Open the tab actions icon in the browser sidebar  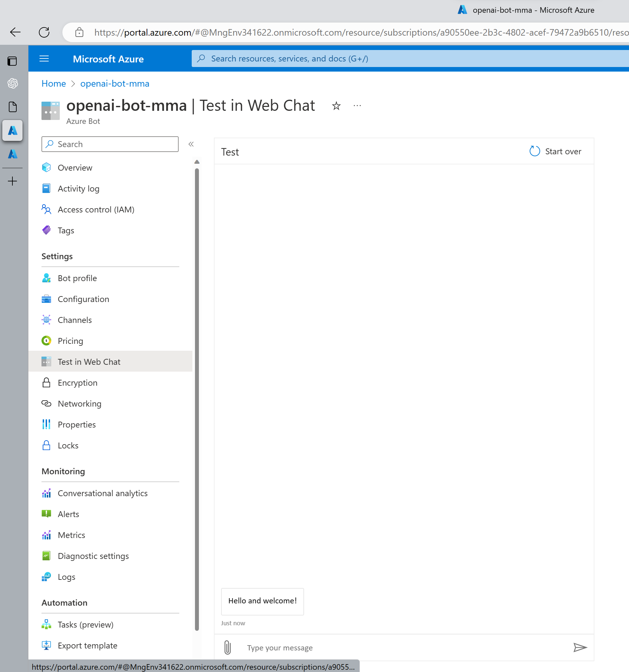pyautogui.click(x=12, y=61)
